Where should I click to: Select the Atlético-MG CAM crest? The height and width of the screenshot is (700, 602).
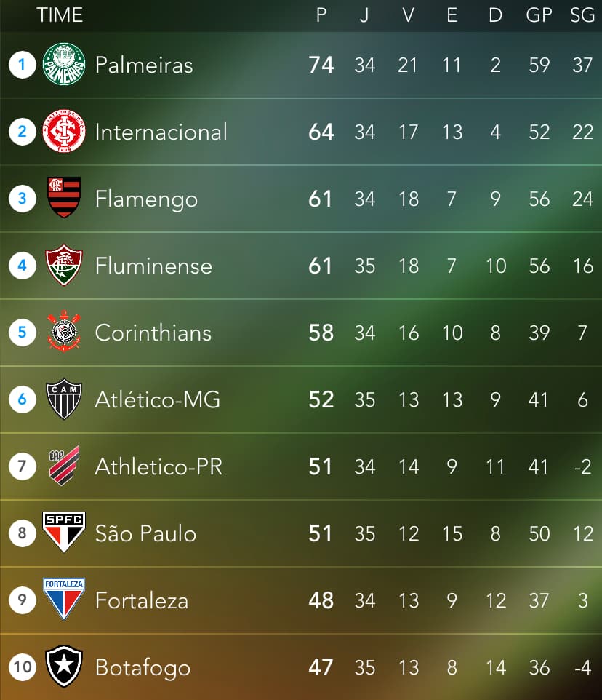pyautogui.click(x=64, y=399)
